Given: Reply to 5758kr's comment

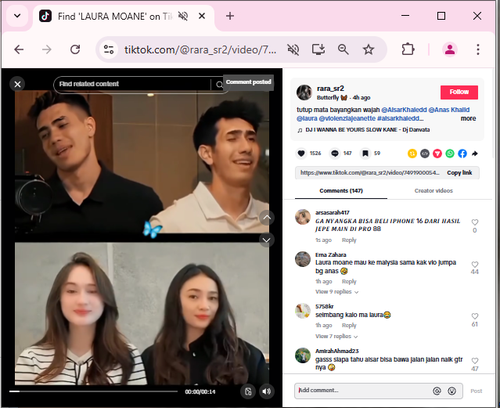Looking at the screenshot, I should click(x=349, y=325).
